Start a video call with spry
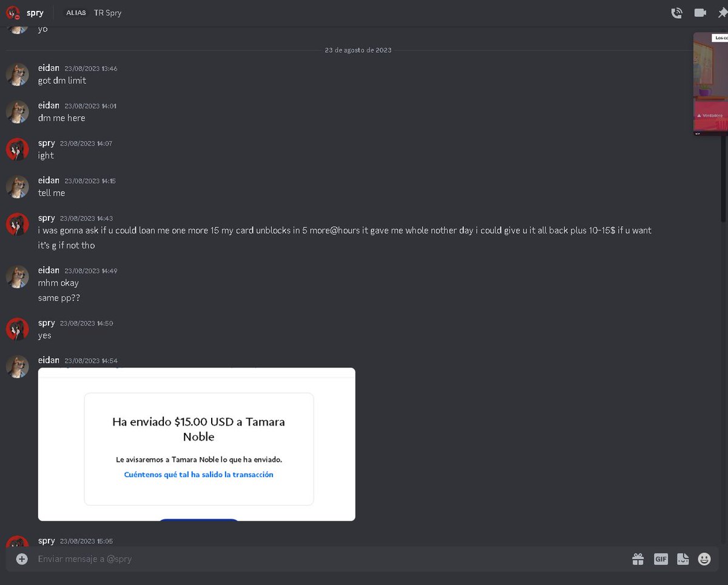 700,13
